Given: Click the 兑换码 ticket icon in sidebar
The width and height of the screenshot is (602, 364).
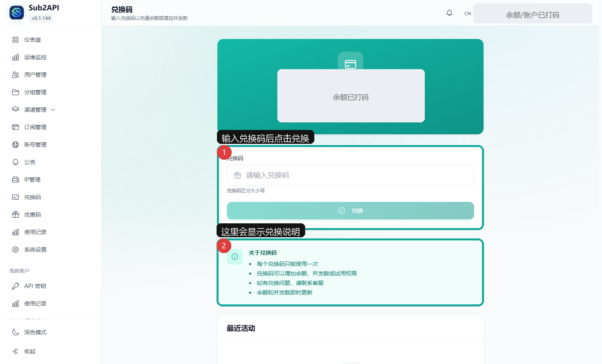Looking at the screenshot, I should pyautogui.click(x=15, y=197).
